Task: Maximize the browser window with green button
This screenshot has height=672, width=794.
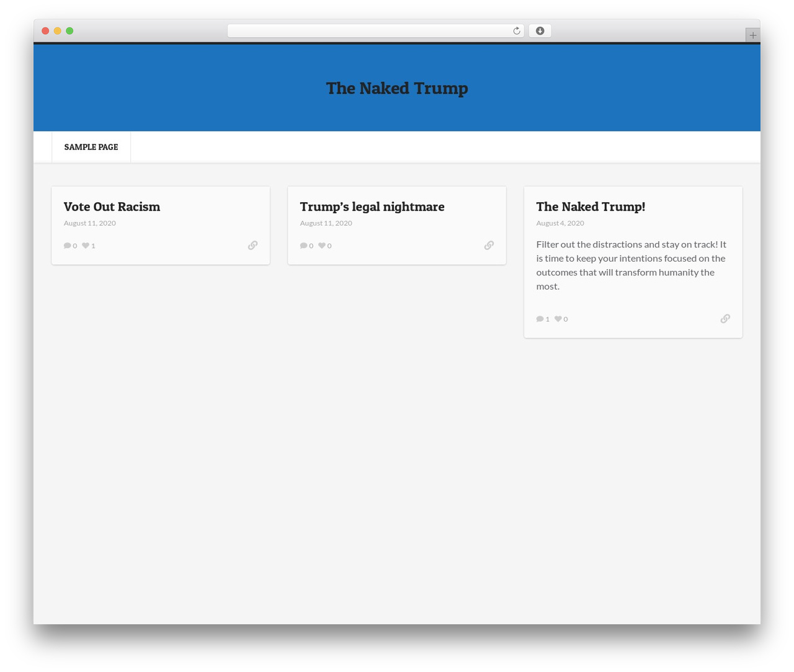Action: (x=70, y=31)
